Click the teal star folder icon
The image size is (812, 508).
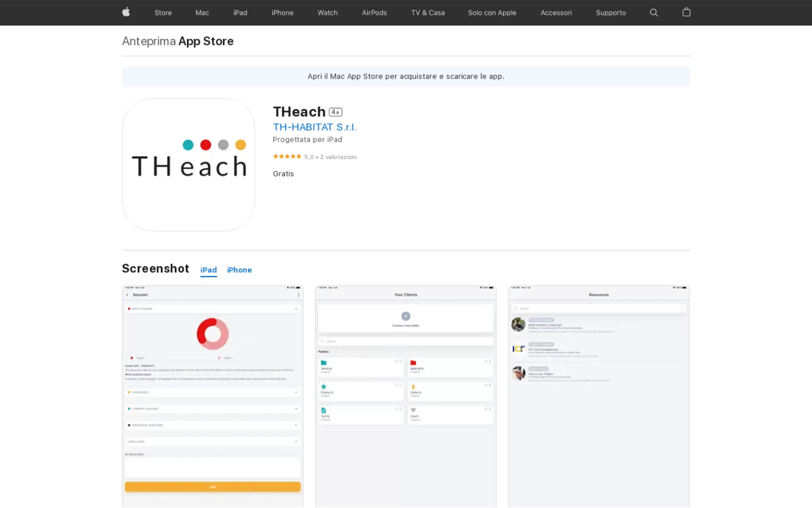(x=324, y=387)
